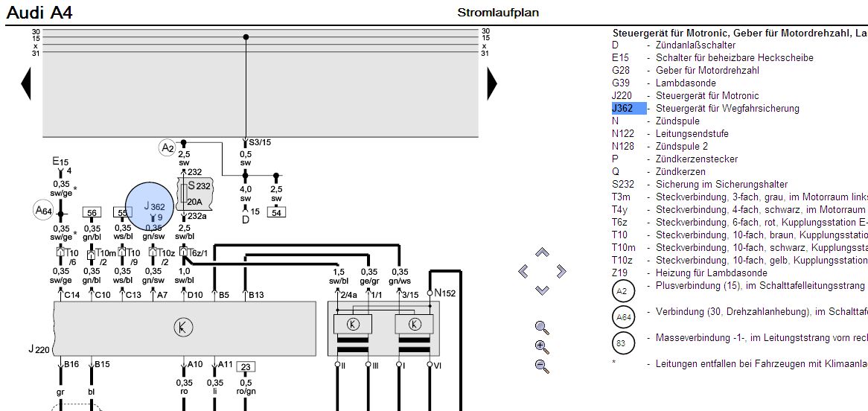Click highlighted J362 code in the legend

[x=628, y=109]
